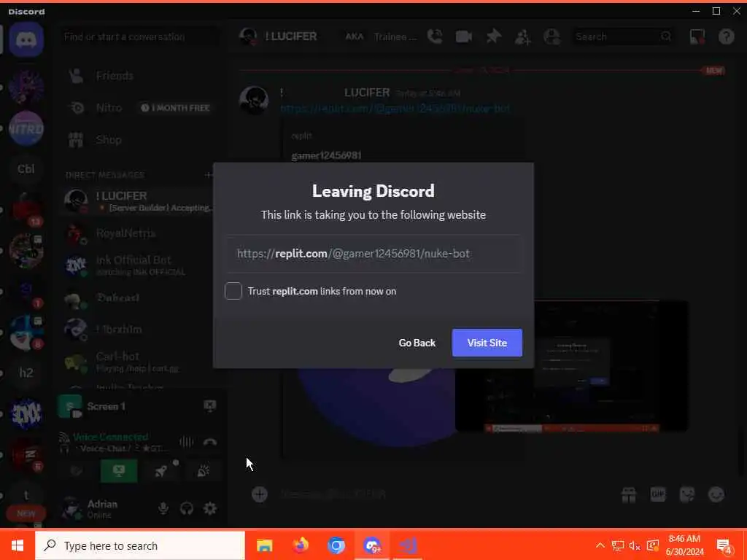Disconnect from voice channel icon
The width and height of the screenshot is (747, 560).
point(210,443)
